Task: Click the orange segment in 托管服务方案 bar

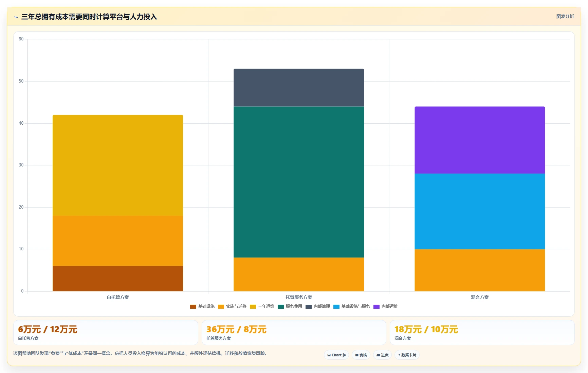Action: [x=299, y=274]
